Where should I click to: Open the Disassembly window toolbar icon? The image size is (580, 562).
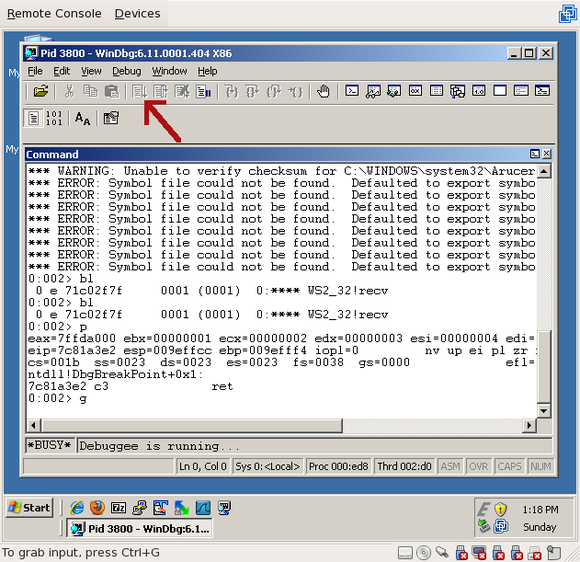click(479, 91)
